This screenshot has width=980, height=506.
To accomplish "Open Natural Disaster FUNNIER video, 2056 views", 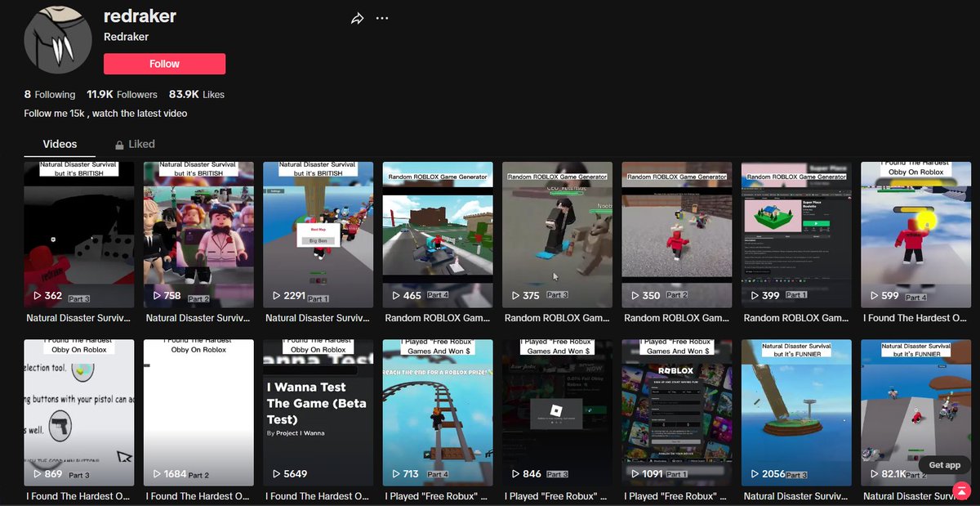I will point(796,413).
